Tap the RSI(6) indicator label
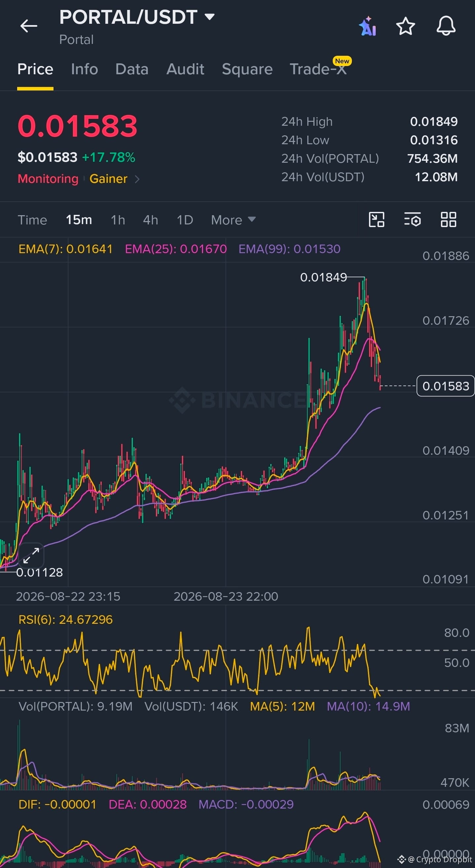 [x=65, y=619]
